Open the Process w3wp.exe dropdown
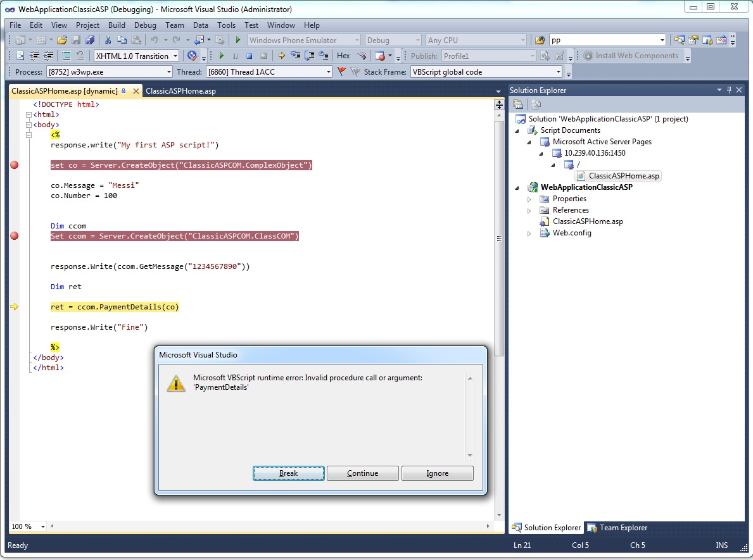Image resolution: width=753 pixels, height=560 pixels. pyautogui.click(x=168, y=72)
